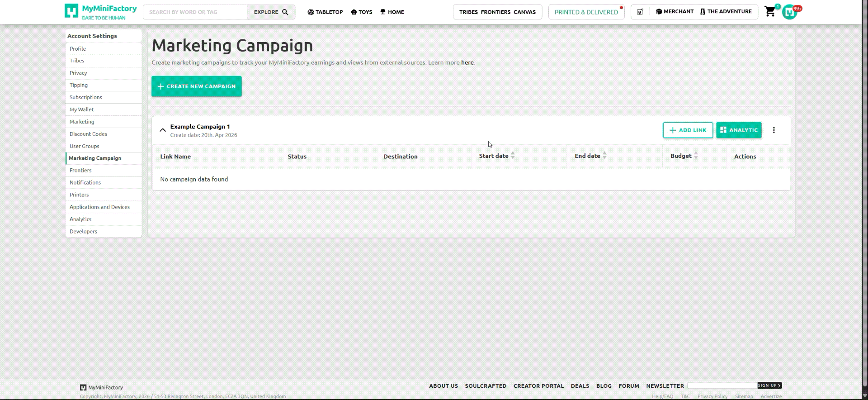
Task: Click the Destination column header
Action: coord(401,157)
